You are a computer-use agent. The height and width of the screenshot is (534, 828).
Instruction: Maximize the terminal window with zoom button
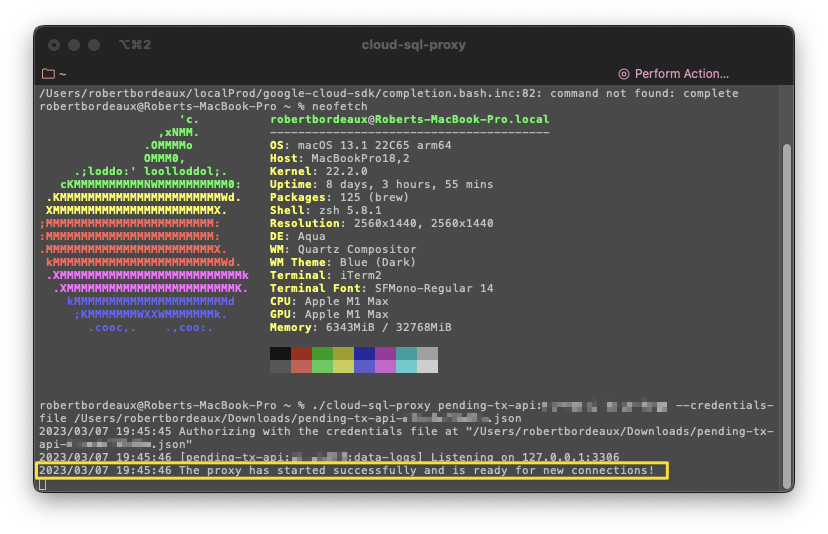coord(94,45)
